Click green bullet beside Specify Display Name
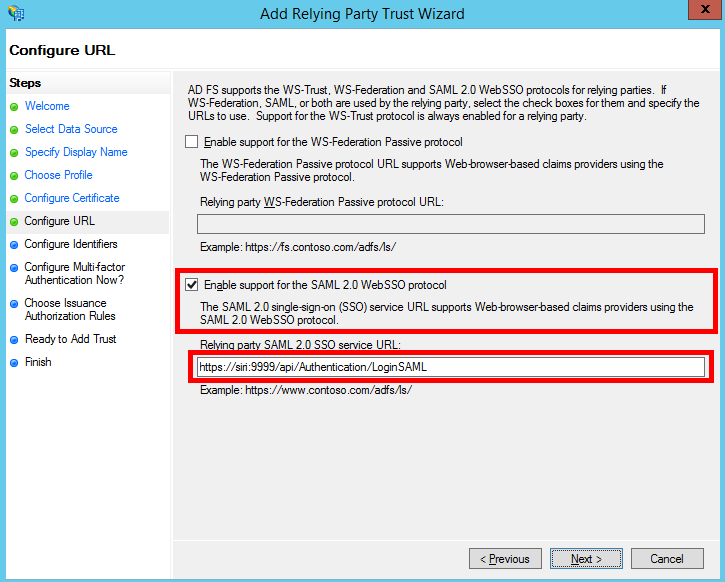 coord(14,153)
